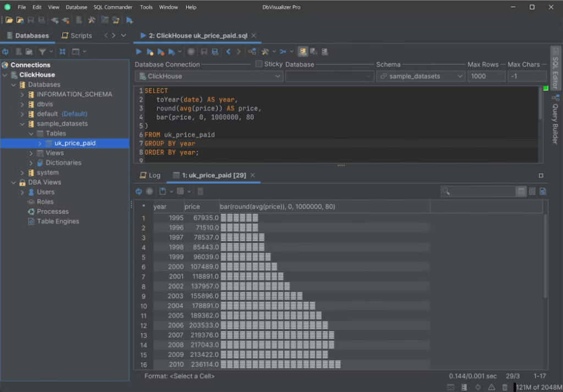This screenshot has width=563, height=392.
Task: Collapse the DBA Views tree node
Action: 14,183
